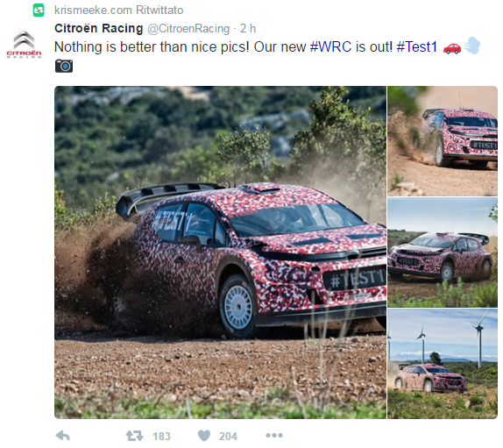
Task: Click the camera emoji in tweet
Action: (64, 66)
